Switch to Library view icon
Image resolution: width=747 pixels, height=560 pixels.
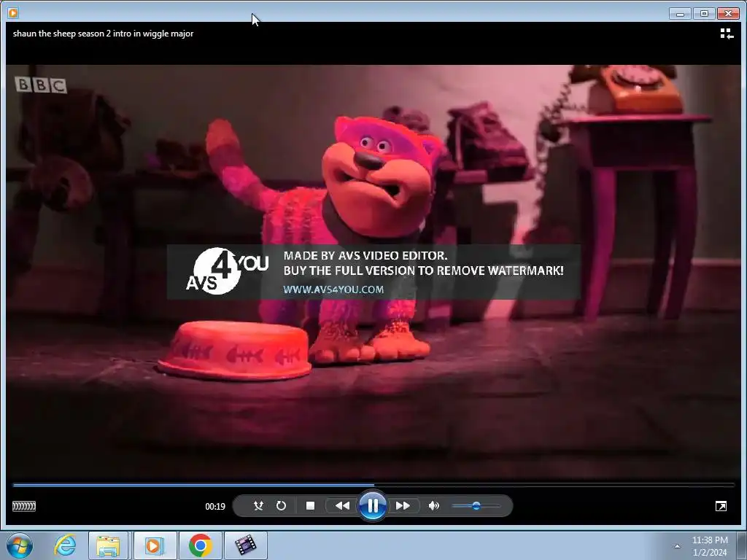(727, 34)
